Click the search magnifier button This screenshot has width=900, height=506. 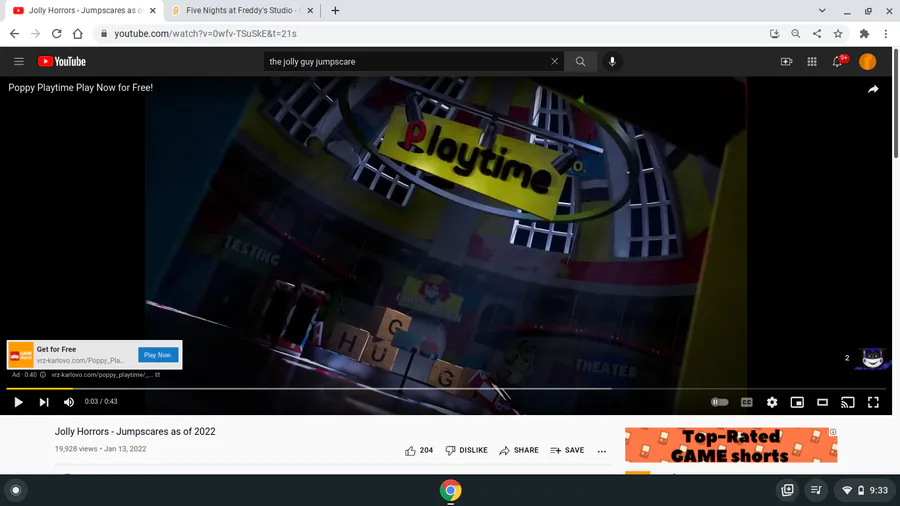click(580, 61)
